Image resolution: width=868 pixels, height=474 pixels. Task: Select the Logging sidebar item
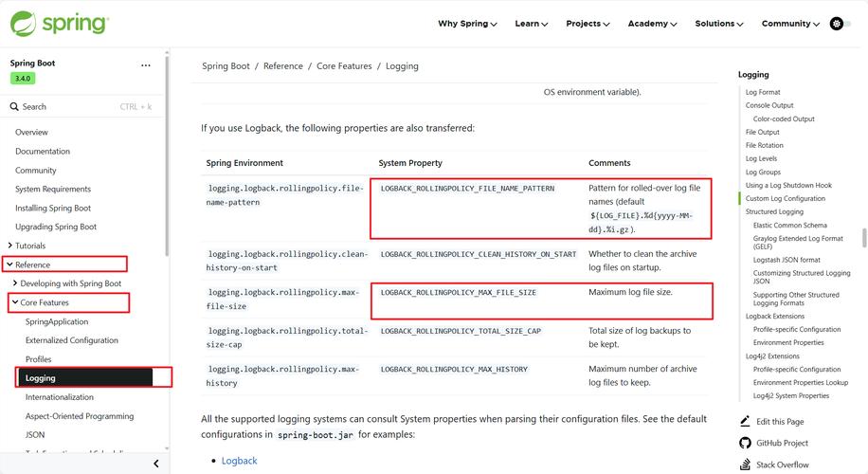point(84,377)
